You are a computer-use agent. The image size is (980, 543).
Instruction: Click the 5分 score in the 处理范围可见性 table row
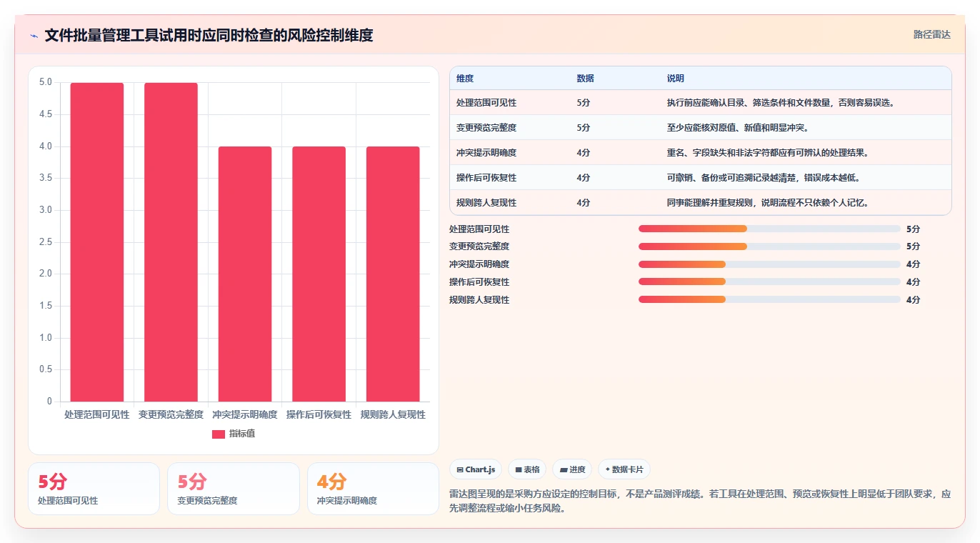[x=584, y=103]
